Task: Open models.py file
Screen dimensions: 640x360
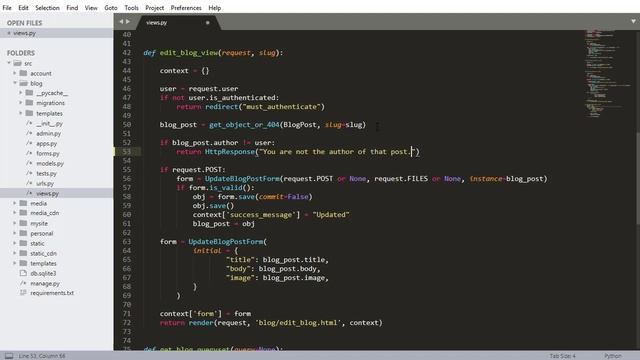Action: 50,163
